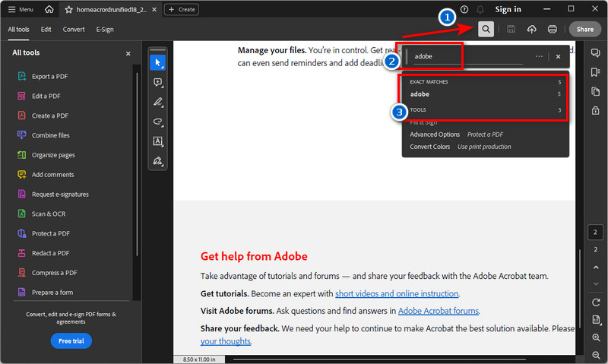Click the Share button
The width and height of the screenshot is (608, 364).
[x=584, y=29]
